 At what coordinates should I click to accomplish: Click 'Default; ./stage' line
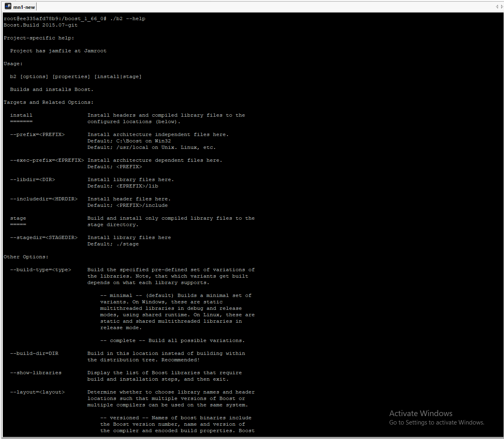pos(113,244)
